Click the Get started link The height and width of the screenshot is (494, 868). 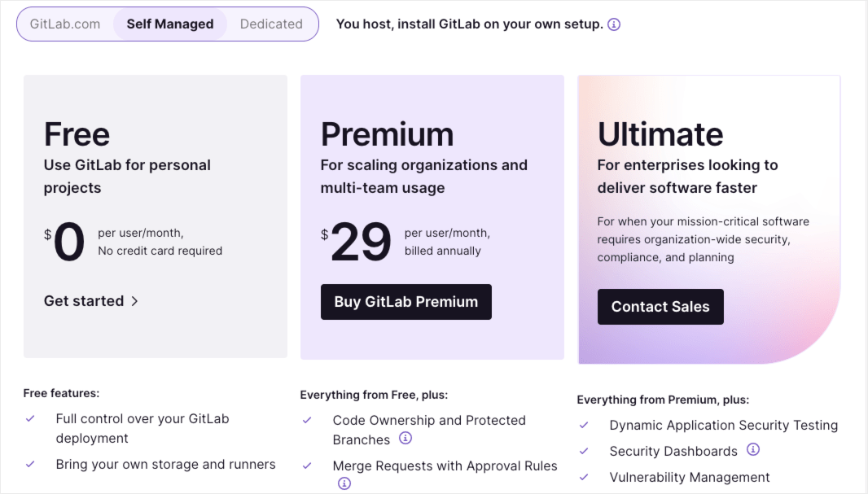[x=90, y=301]
